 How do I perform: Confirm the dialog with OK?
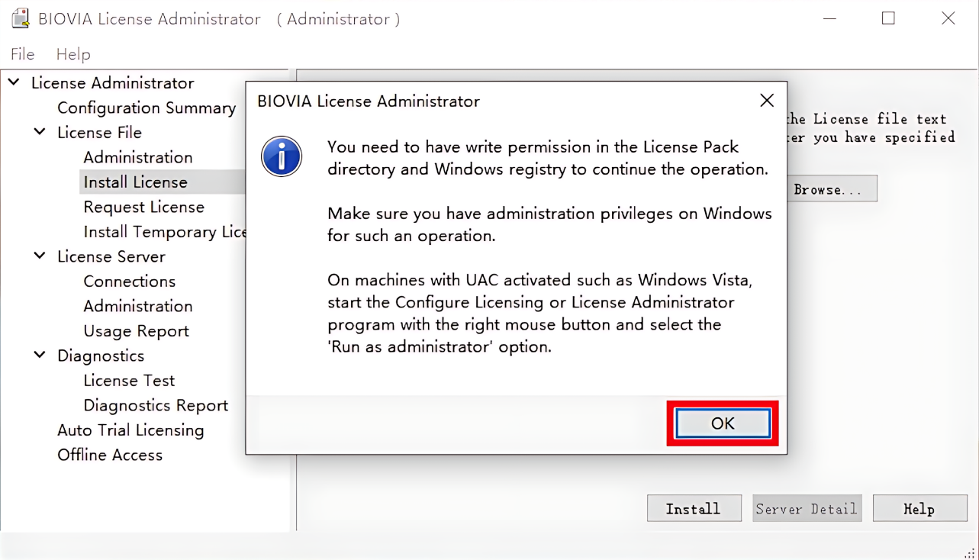[723, 423]
